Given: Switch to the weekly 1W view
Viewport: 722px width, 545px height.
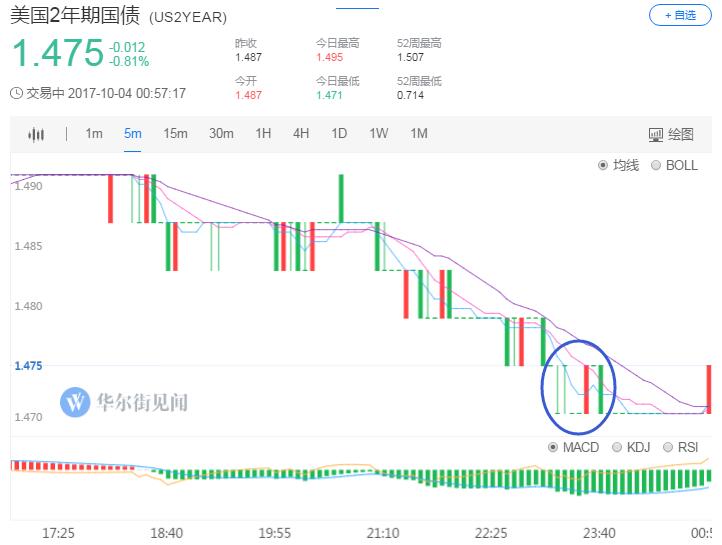Looking at the screenshot, I should coord(378,134).
